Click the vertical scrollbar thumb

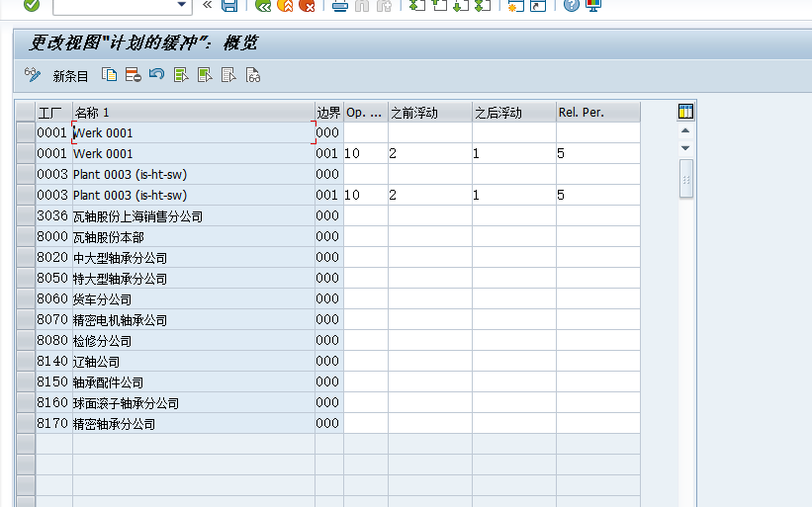(686, 179)
